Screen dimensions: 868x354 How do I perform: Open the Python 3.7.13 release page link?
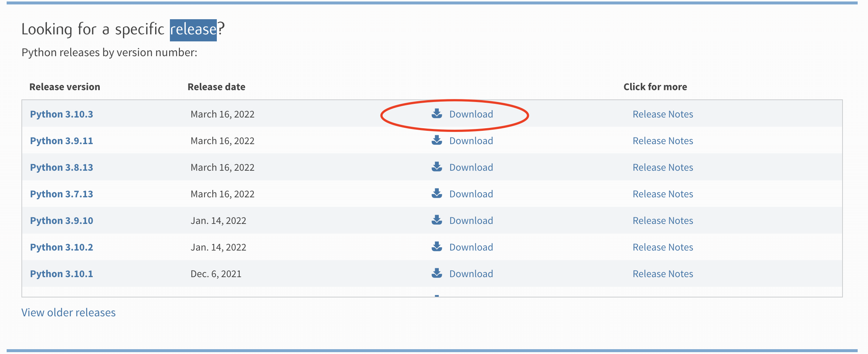62,194
